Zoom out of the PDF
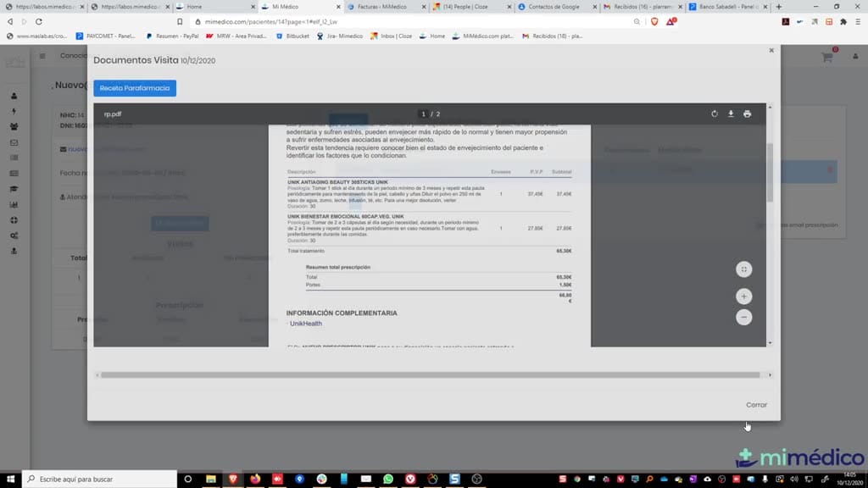This screenshot has height=488, width=868. pos(744,317)
